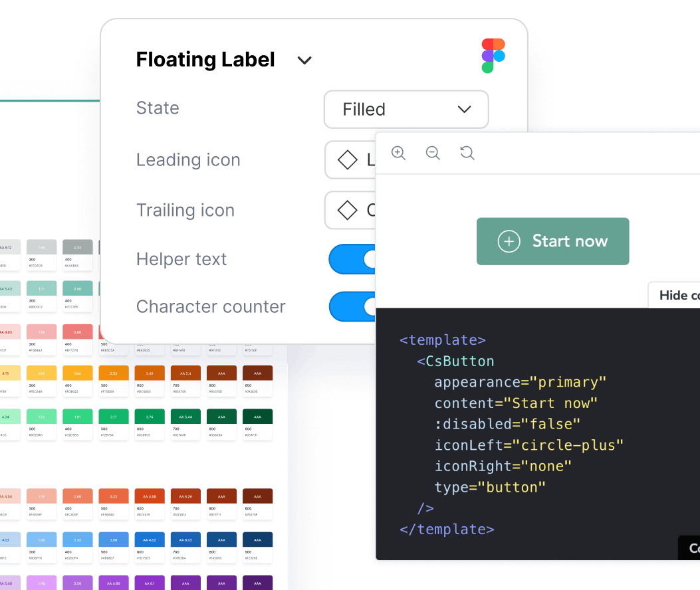Click the Hide code button
This screenshot has width=700, height=590.
pos(674,295)
